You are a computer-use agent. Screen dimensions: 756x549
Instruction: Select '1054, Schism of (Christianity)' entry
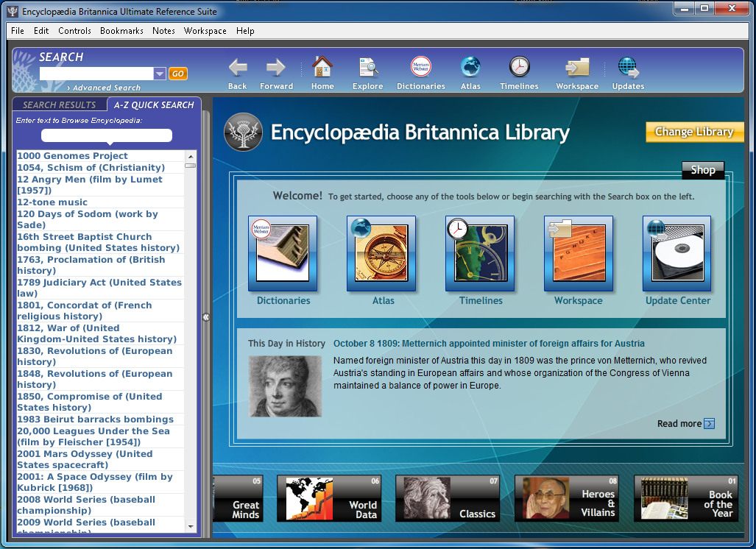pyautogui.click(x=100, y=167)
